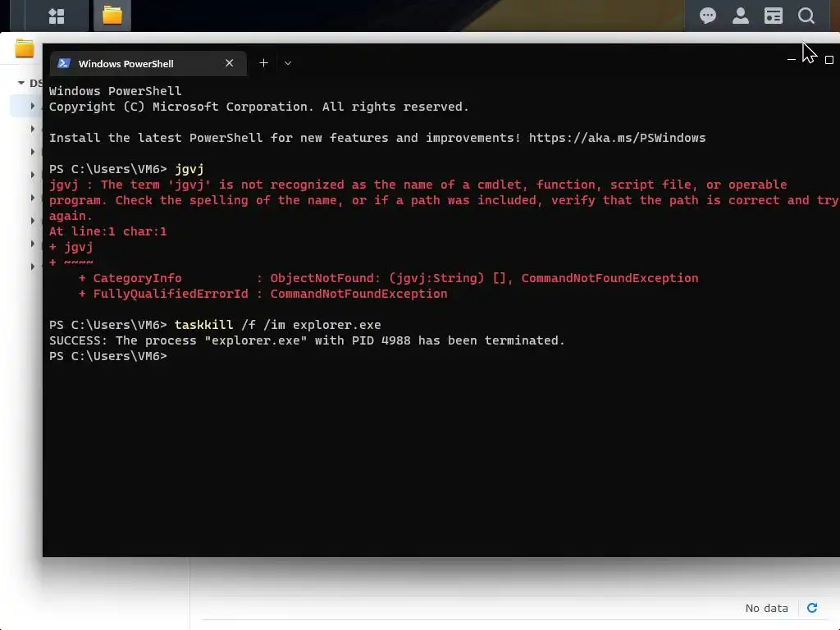
Task: Open the DSM search magnifier icon
Action: pos(806,16)
